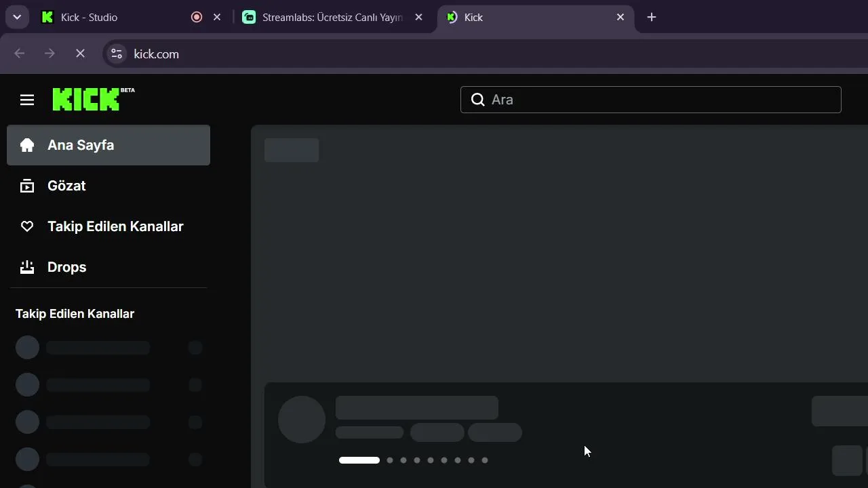Click the green Kick logo
The width and height of the screenshot is (868, 488).
[94, 99]
